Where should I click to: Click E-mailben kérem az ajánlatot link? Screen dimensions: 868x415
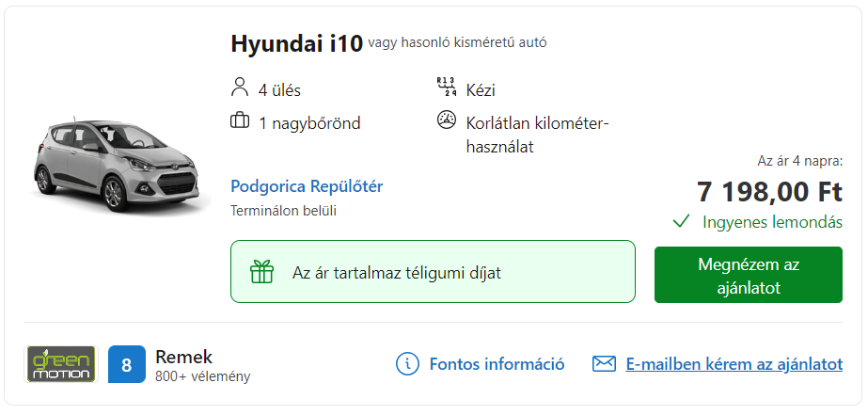point(734,364)
